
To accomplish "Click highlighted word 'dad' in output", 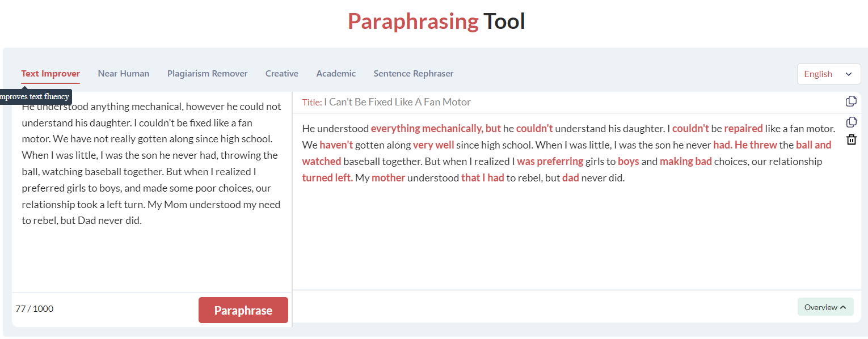I will pyautogui.click(x=571, y=178).
